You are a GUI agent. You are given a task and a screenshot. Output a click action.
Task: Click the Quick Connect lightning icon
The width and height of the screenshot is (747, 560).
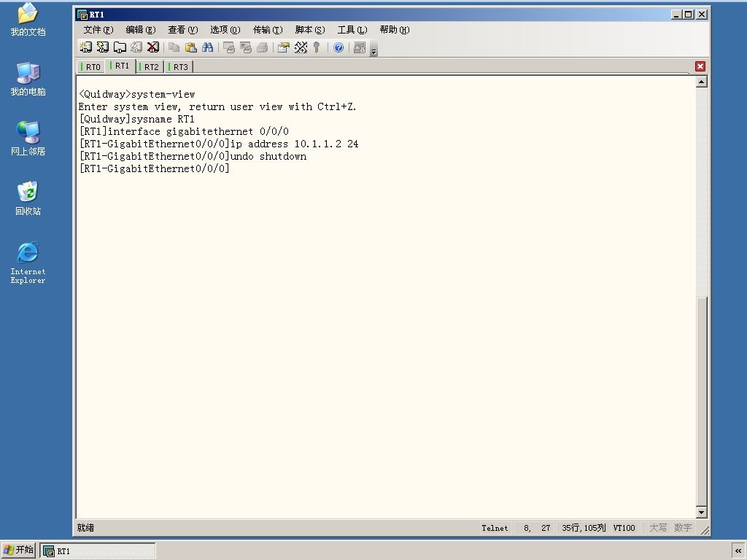(x=102, y=47)
